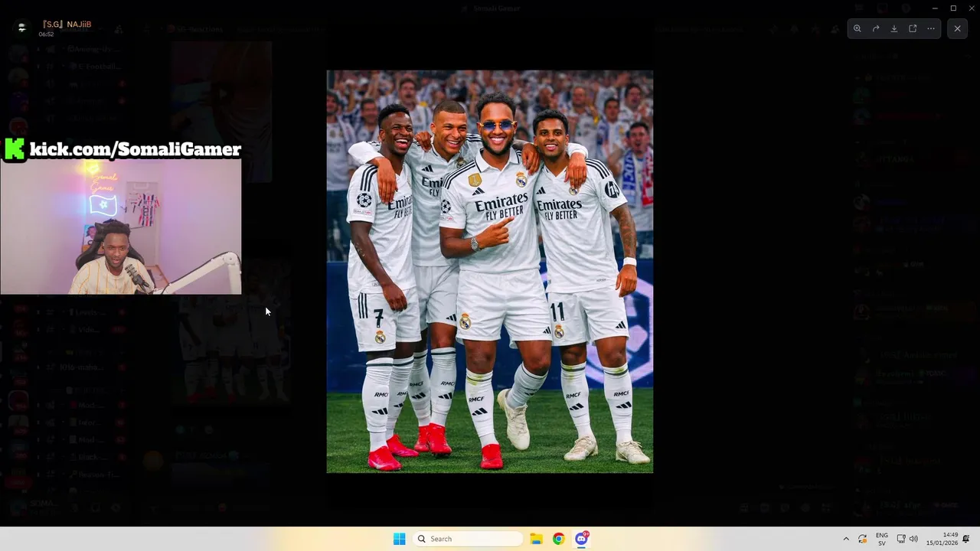Click the taskbar Search box
This screenshot has width=980, height=551.
click(x=468, y=539)
